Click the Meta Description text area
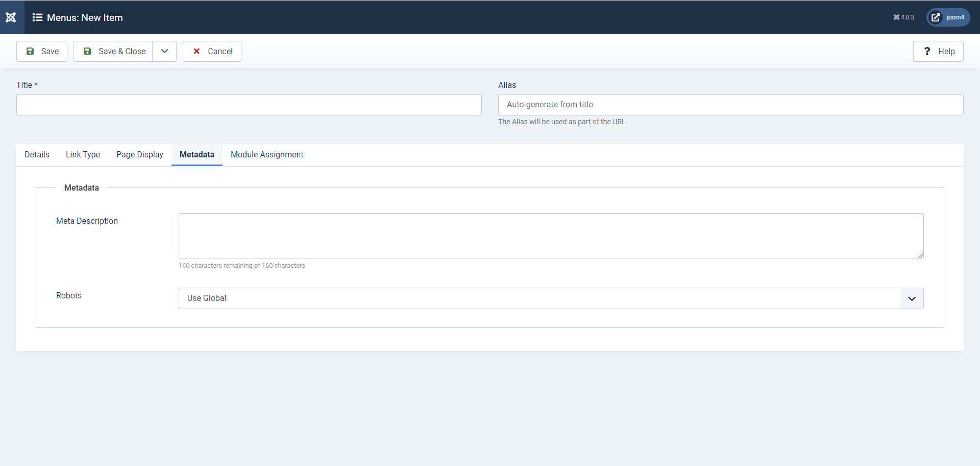The height and width of the screenshot is (466, 980). click(x=550, y=236)
